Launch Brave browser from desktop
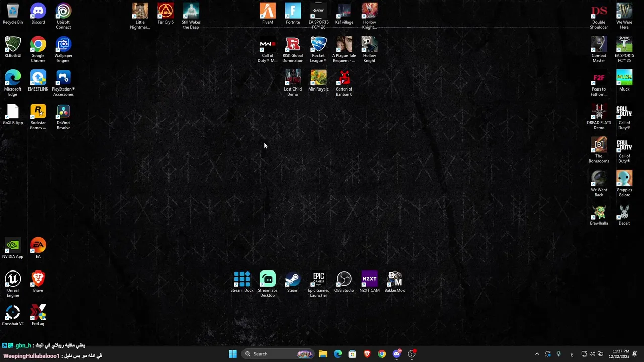The height and width of the screenshot is (362, 644). coord(38,283)
